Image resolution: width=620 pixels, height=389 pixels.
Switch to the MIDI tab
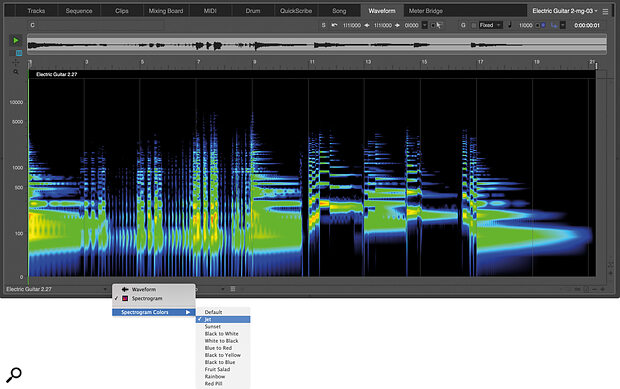[x=210, y=11]
